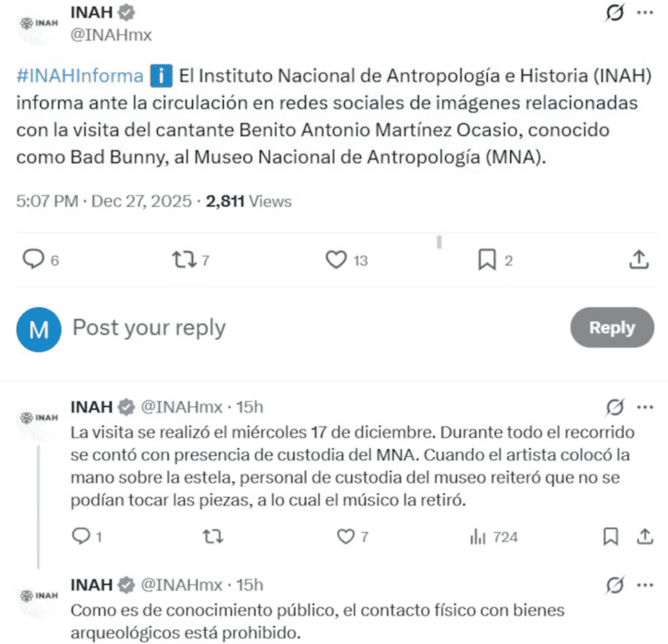This screenshot has height=644, width=668.
Task: Open more options menu on main post
Action: pyautogui.click(x=645, y=13)
